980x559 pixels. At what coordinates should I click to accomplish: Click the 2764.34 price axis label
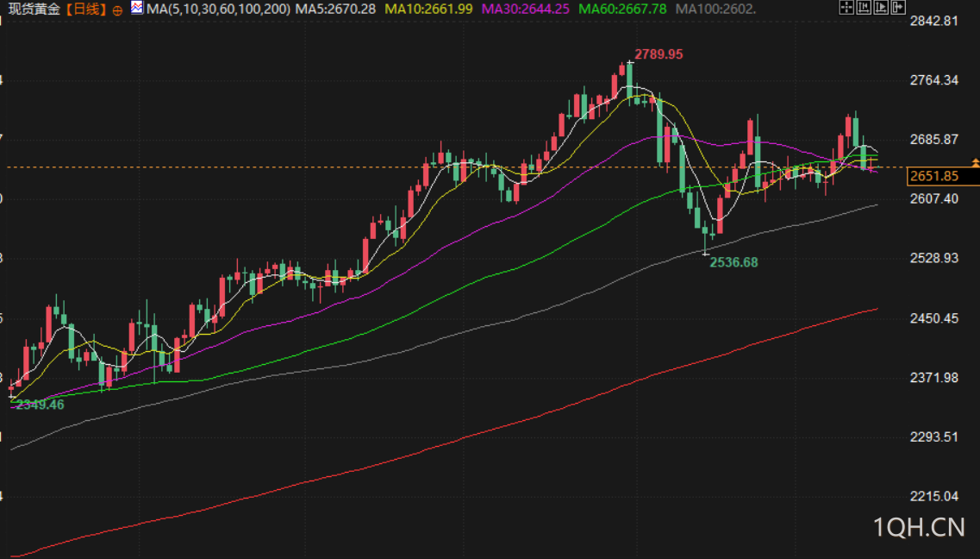pyautogui.click(x=933, y=80)
